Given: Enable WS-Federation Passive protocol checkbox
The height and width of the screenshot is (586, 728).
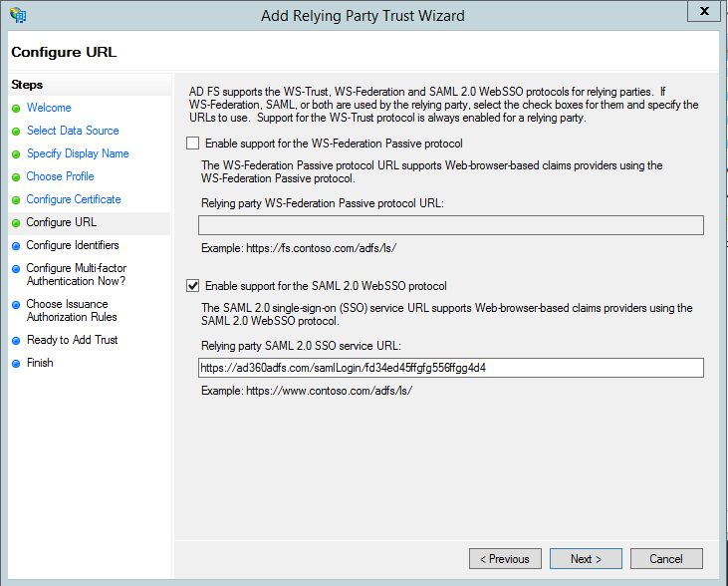Looking at the screenshot, I should click(193, 144).
